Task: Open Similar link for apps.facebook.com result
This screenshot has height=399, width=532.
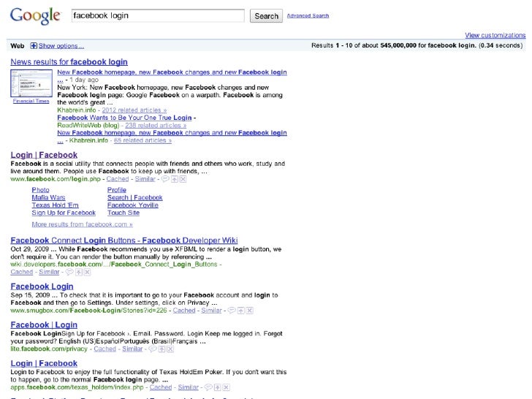Action: [x=189, y=387]
